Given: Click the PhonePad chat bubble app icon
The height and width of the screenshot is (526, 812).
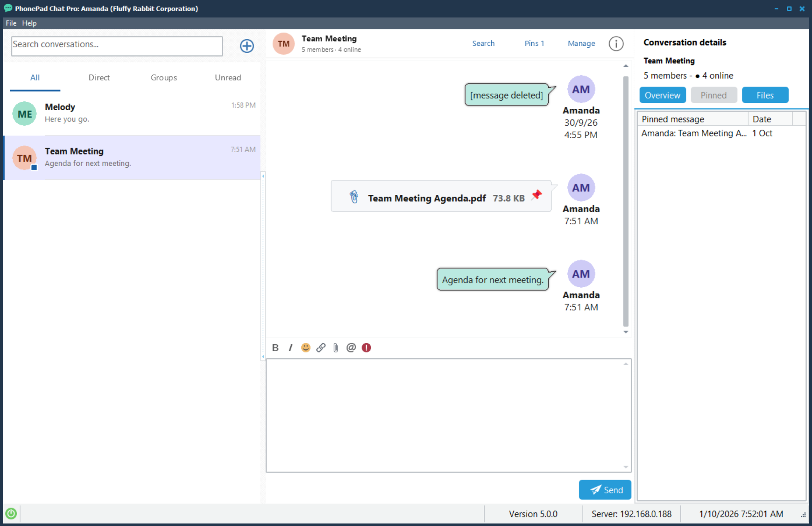Looking at the screenshot, I should (8, 8).
